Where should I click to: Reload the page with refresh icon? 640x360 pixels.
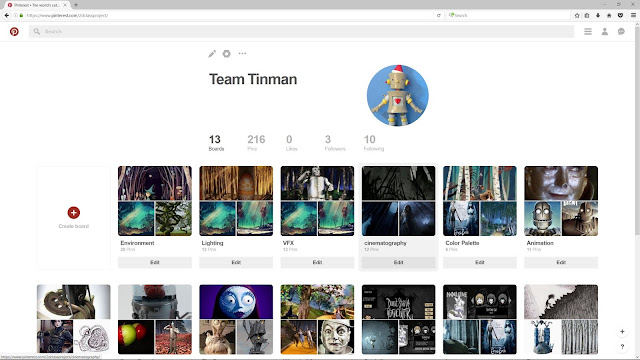pos(439,15)
